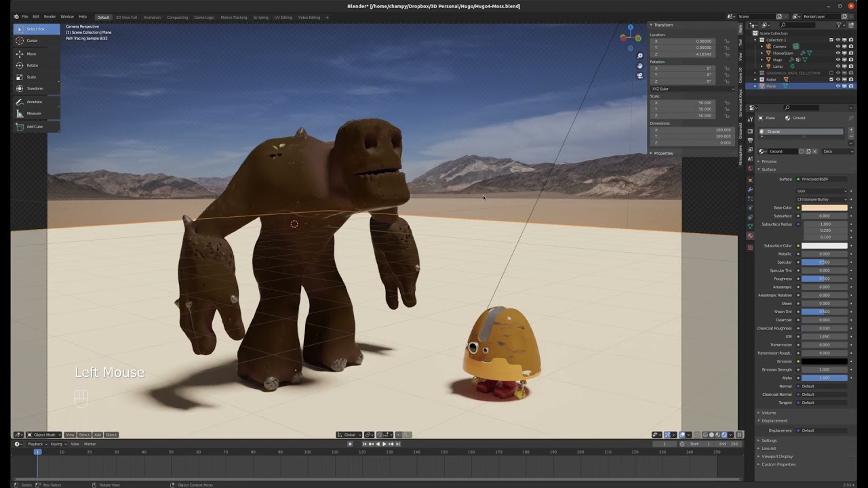Click the Base Color swatch
The image size is (868, 488).
pyautogui.click(x=825, y=207)
